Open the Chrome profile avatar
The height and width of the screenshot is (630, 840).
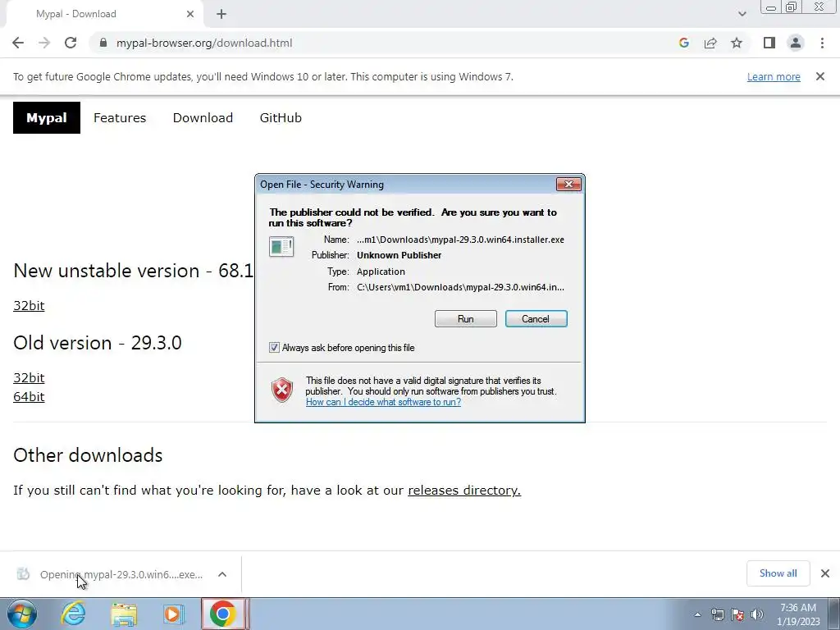796,43
